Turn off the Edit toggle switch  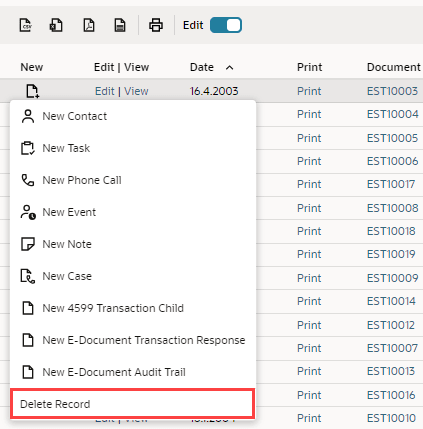[x=226, y=25]
